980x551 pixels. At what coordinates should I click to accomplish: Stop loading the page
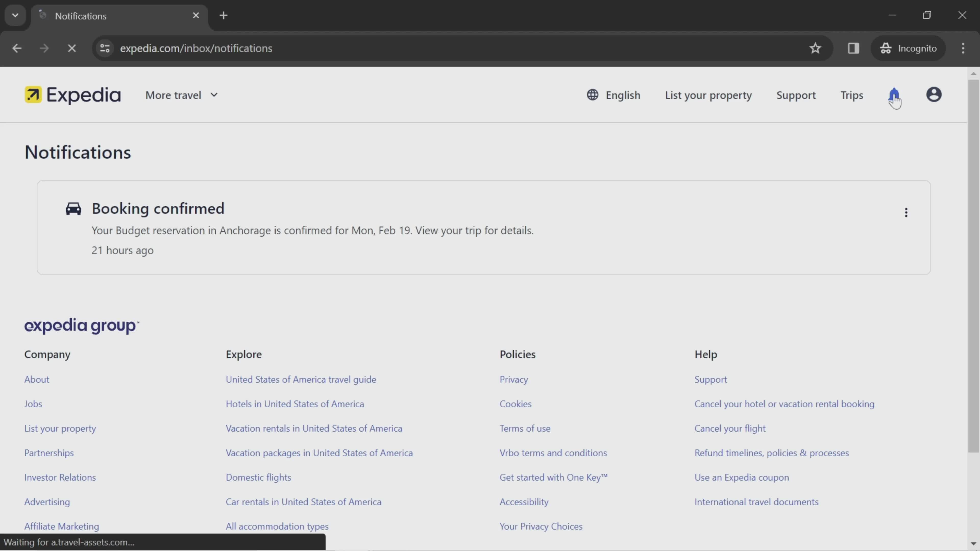pos(72,48)
